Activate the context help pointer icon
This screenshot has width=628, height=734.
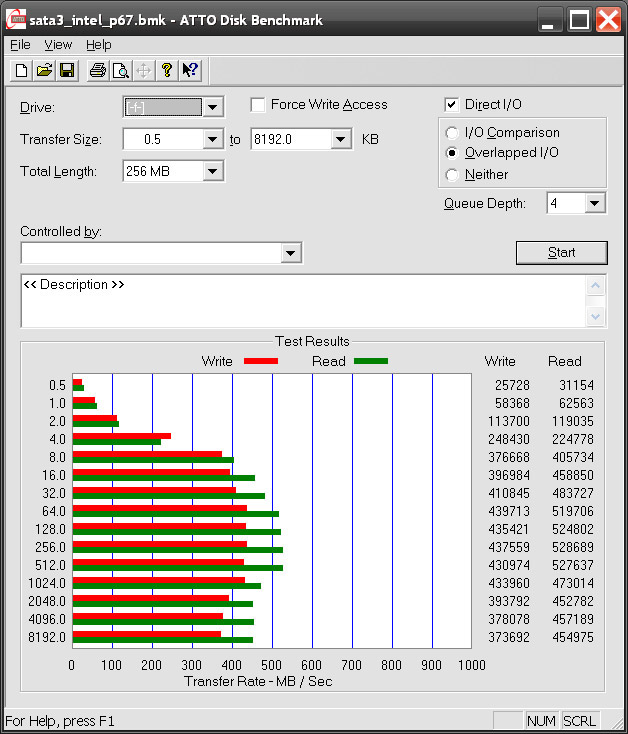tap(189, 70)
